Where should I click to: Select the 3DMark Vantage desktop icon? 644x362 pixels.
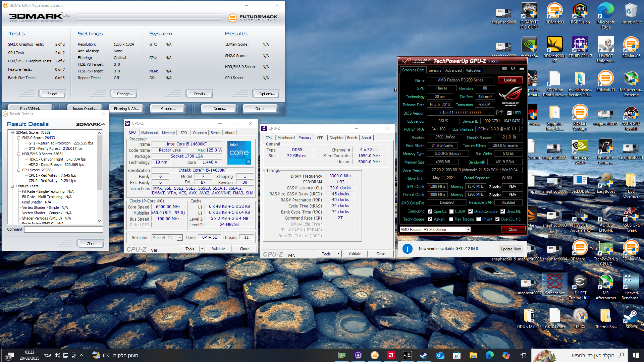click(580, 118)
